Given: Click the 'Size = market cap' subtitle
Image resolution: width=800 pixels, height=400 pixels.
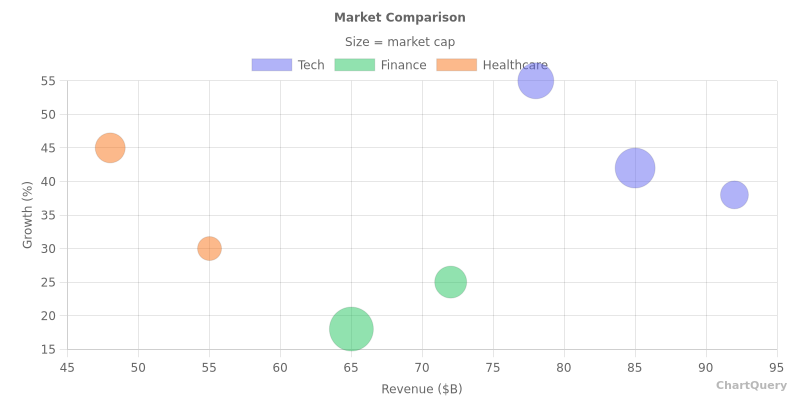Looking at the screenshot, I should click(x=400, y=42).
